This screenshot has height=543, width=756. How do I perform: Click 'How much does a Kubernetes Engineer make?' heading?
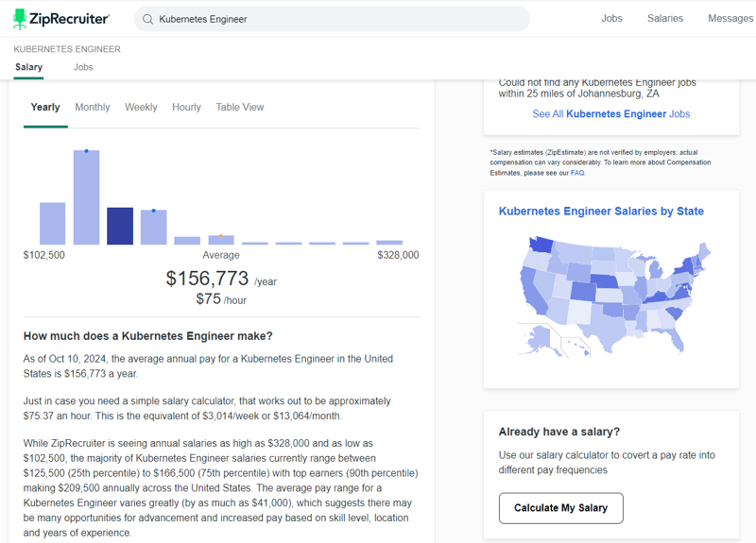coord(148,336)
